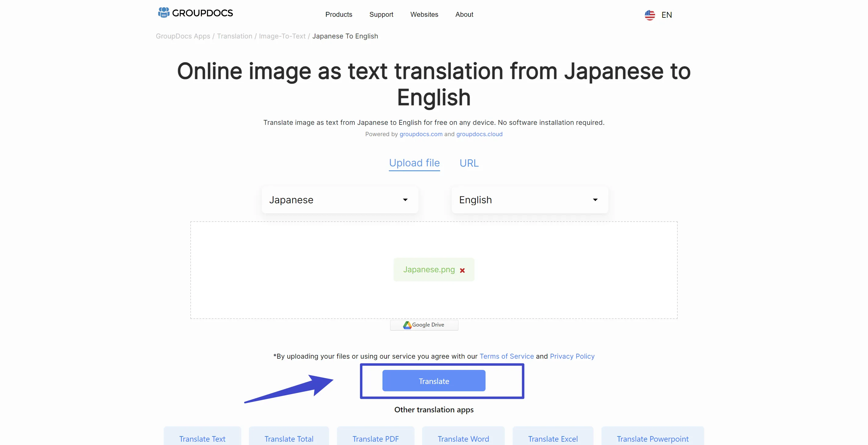Viewport: 868px width, 445px height.
Task: Click the Upload file tab icon
Action: [x=414, y=163]
